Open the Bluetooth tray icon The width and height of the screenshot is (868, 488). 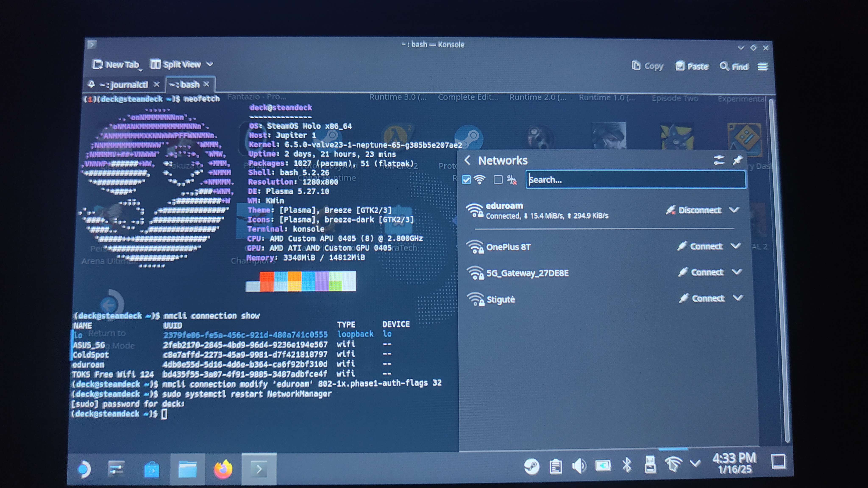(x=627, y=466)
